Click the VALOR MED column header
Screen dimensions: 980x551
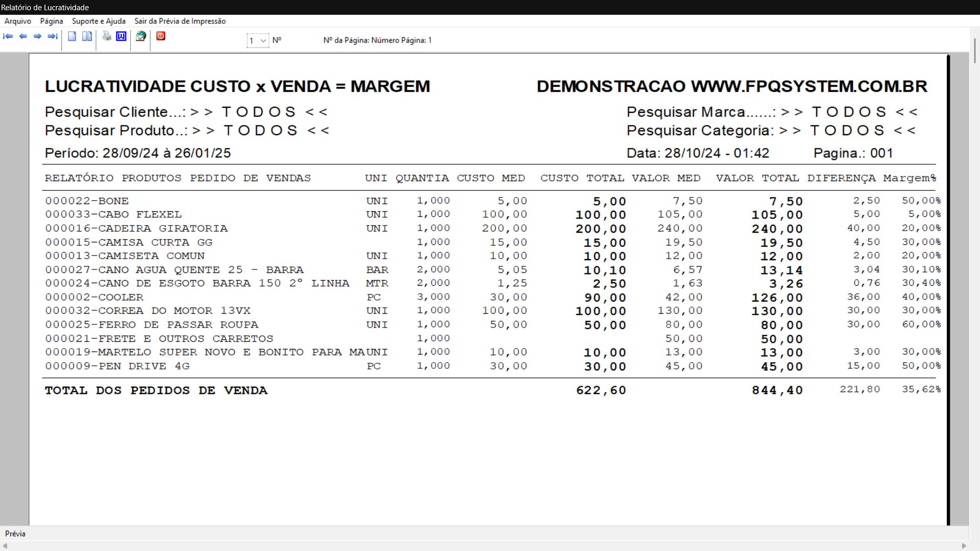point(666,178)
